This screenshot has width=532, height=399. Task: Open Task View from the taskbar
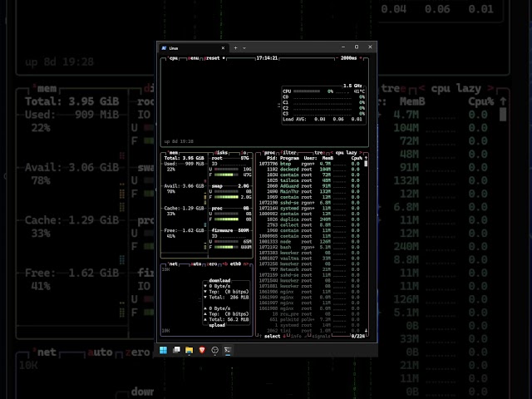point(176,350)
